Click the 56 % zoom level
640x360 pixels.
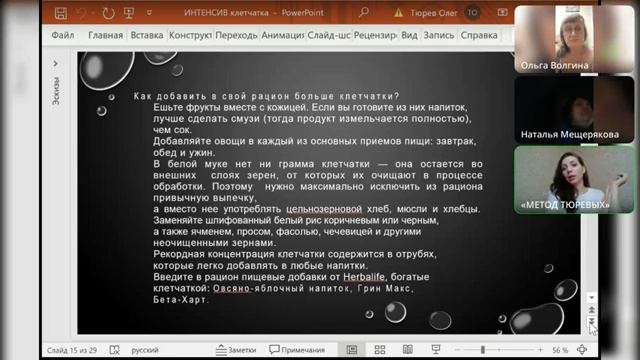pyautogui.click(x=560, y=350)
